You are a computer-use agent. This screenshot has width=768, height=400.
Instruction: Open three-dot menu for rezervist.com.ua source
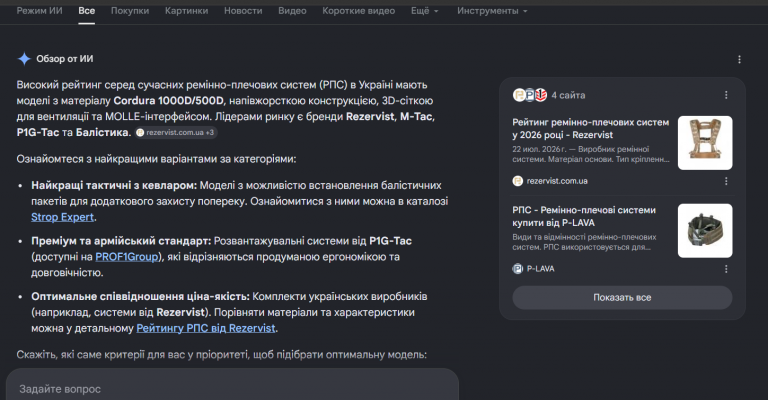[726, 181]
